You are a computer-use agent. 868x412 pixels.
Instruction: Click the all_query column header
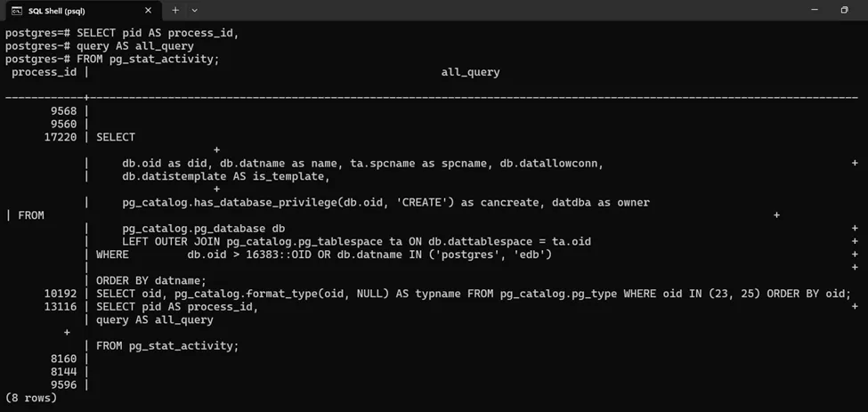470,72
